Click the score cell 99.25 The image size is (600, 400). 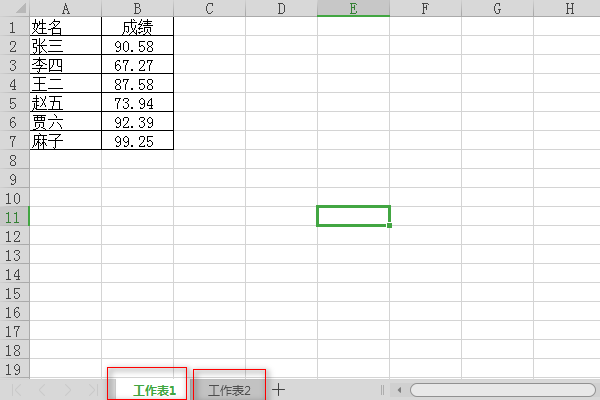coord(137,140)
